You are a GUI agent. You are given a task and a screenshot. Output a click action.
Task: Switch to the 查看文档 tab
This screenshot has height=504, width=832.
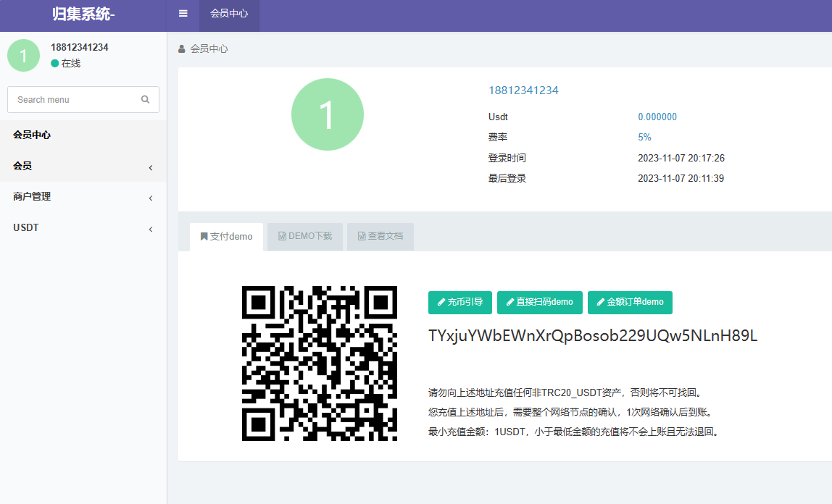coord(380,236)
